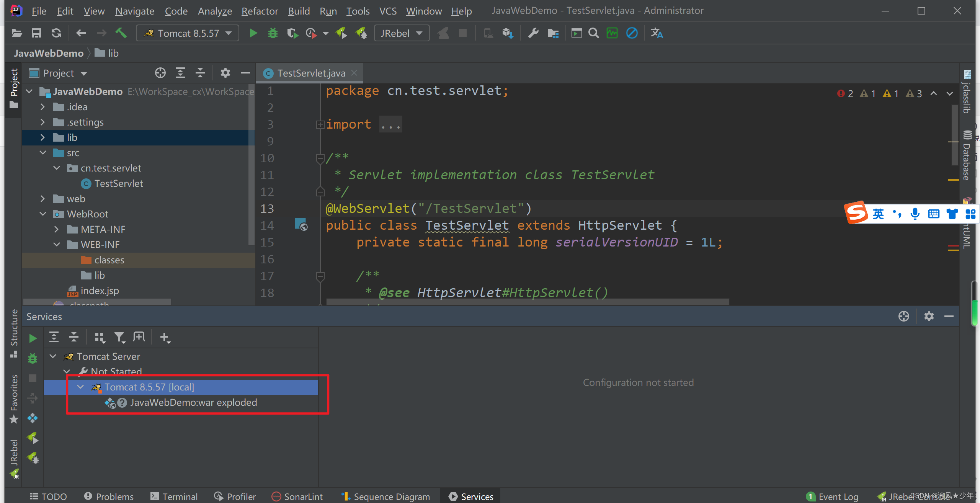Click the Save All toolbar icon

point(36,33)
